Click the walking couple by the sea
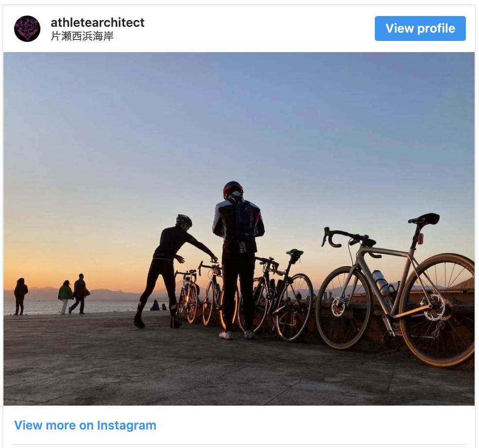Viewport: 479px width, 448px height. pos(74,294)
